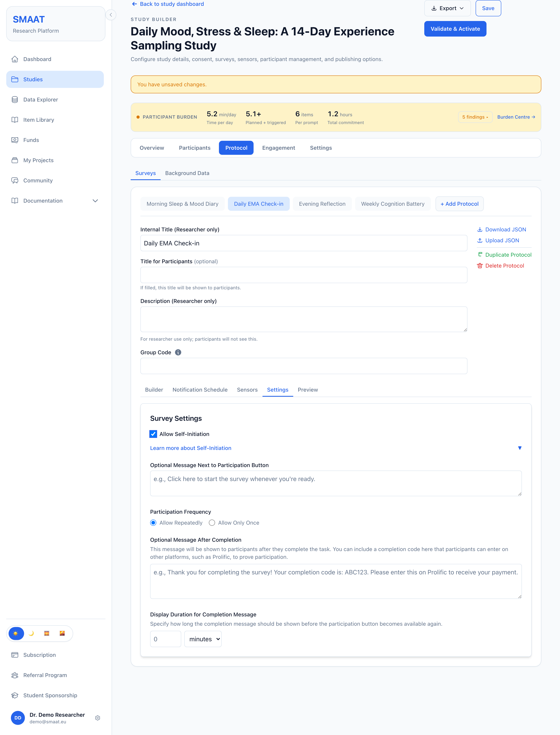Open the Item Library book icon
This screenshot has height=735, width=560.
15,120
